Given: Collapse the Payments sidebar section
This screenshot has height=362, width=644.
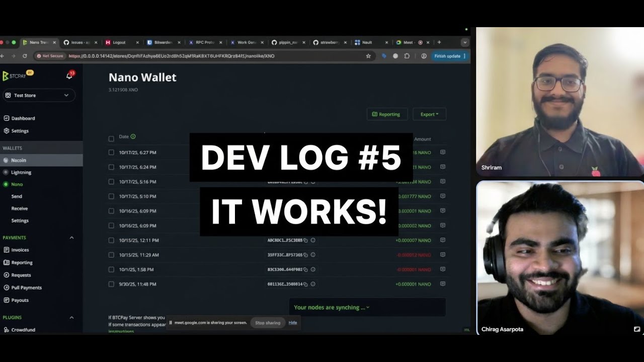Looking at the screenshot, I should tap(71, 238).
